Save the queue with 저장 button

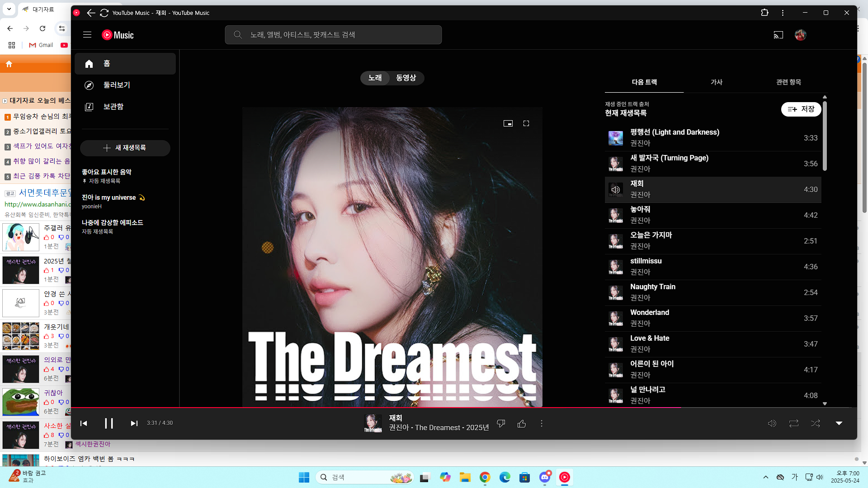[x=801, y=109]
